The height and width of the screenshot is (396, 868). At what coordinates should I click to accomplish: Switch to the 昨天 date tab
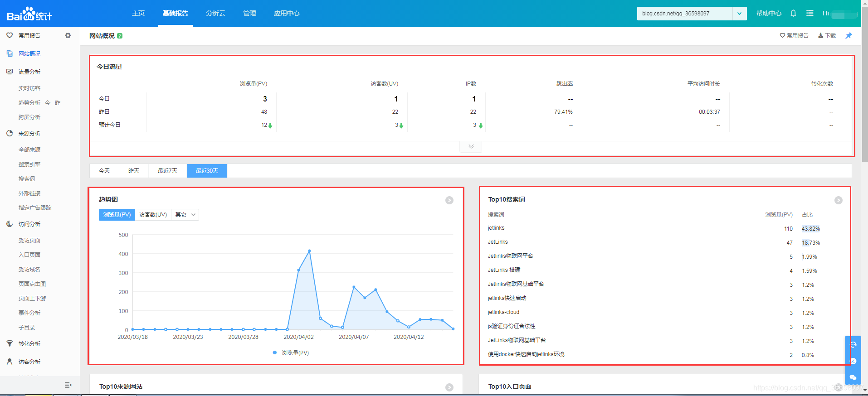click(x=134, y=171)
